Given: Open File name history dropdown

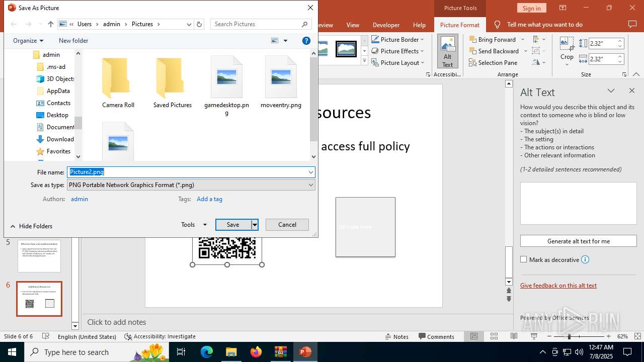Looking at the screenshot, I should coord(310,172).
